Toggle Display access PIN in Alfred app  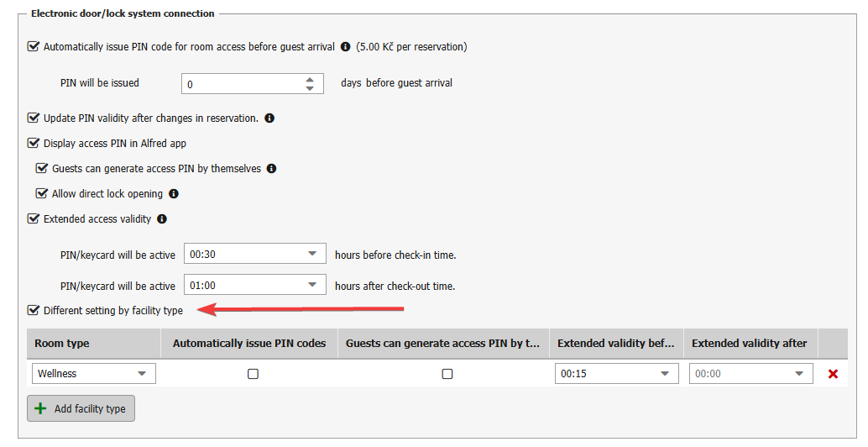click(x=34, y=144)
